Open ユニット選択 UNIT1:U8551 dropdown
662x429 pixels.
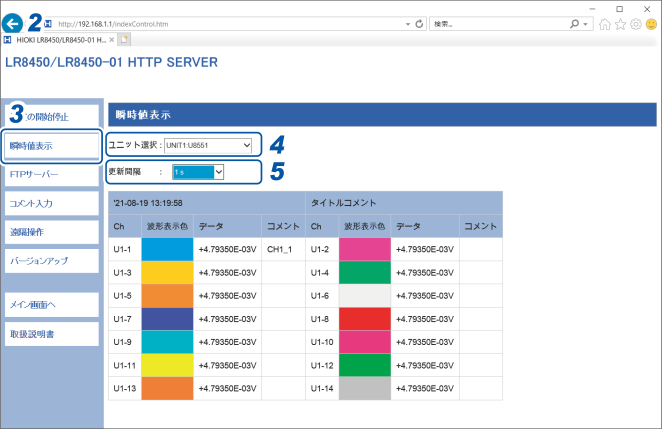[208, 145]
